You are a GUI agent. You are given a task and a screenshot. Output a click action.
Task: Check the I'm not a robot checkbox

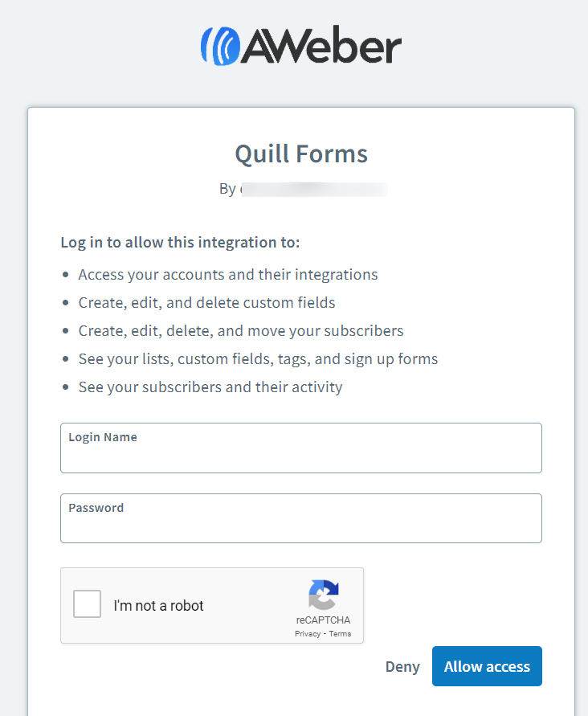tap(88, 603)
